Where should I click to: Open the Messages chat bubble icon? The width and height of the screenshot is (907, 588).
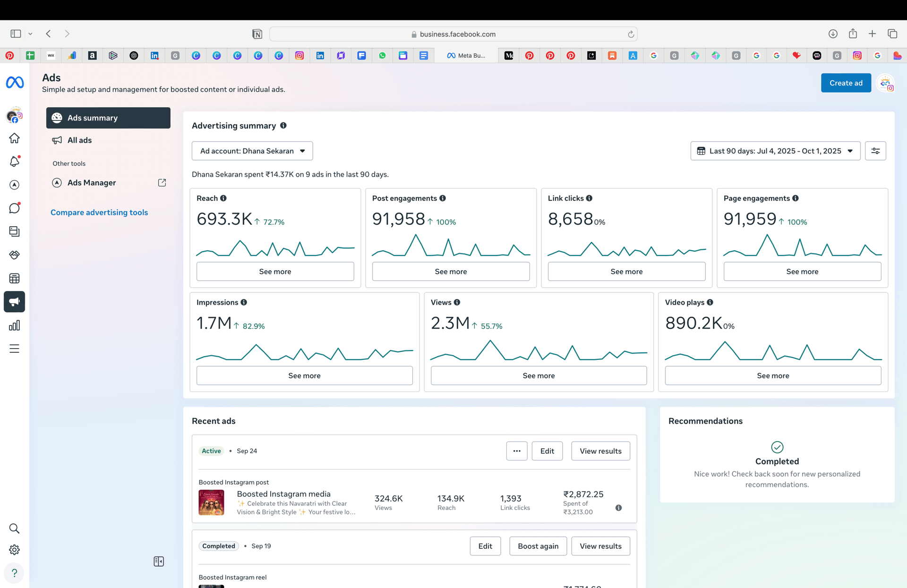15,208
